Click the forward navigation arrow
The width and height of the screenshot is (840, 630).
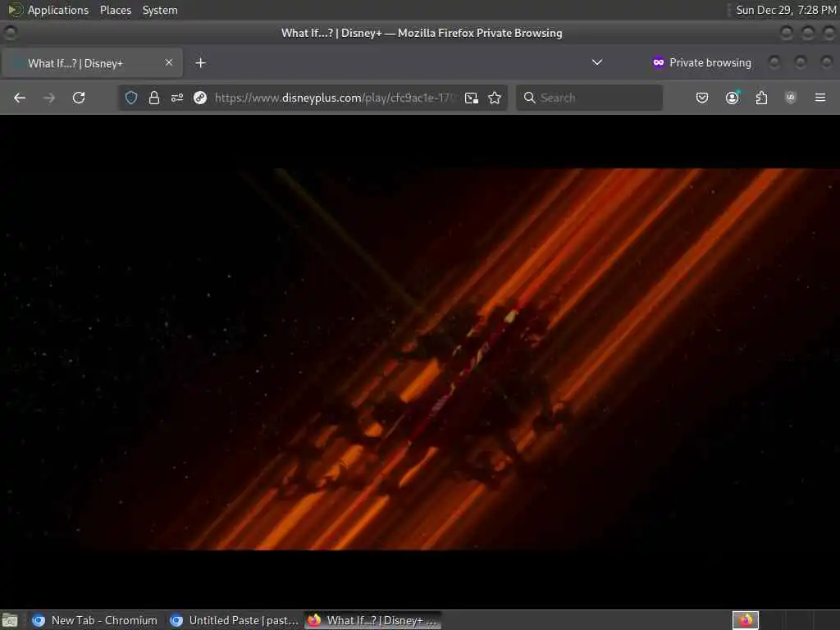[x=48, y=98]
